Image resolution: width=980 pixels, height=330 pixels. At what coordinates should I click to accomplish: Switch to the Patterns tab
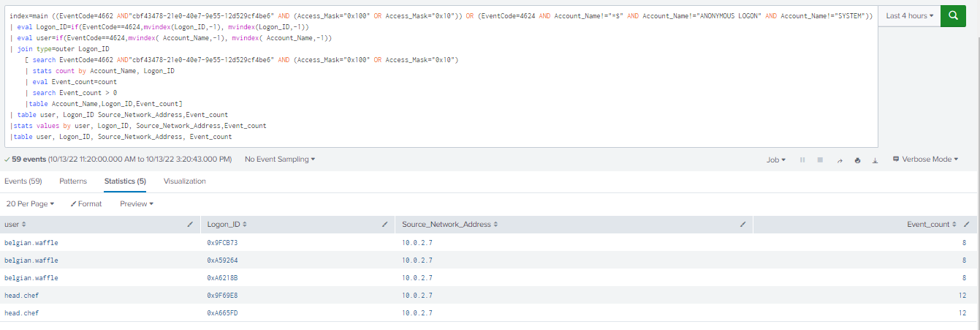coord(73,181)
